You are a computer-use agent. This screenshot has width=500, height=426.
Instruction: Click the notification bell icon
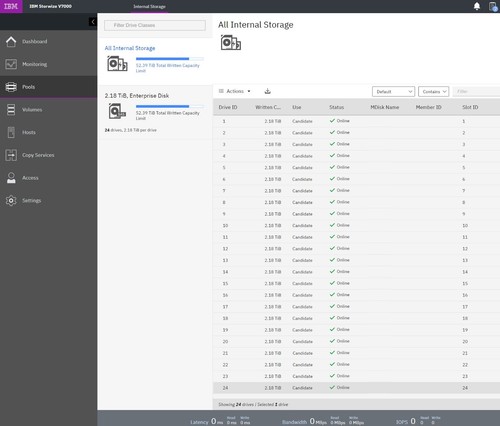(x=477, y=6)
